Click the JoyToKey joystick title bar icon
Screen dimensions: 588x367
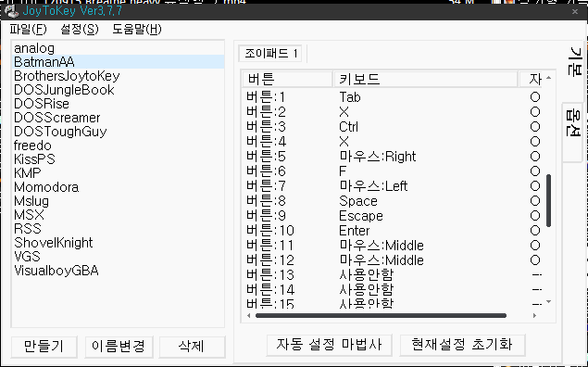tap(11, 11)
